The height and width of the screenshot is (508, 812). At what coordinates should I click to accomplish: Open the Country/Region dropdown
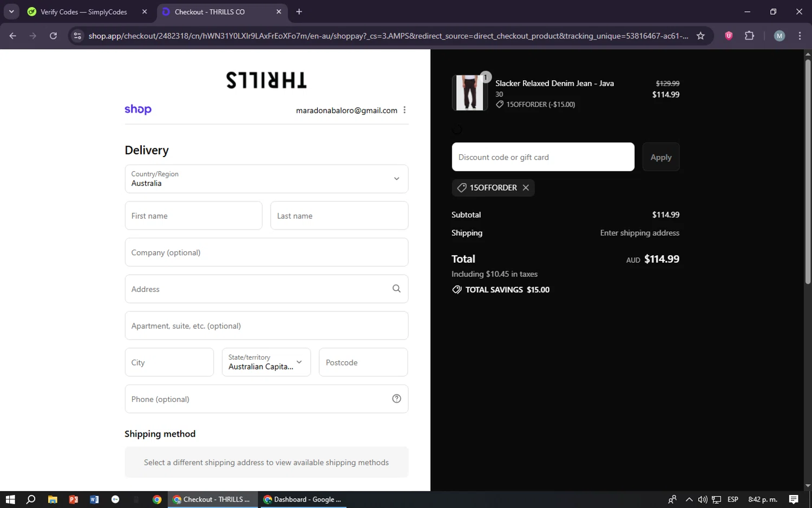(266, 179)
